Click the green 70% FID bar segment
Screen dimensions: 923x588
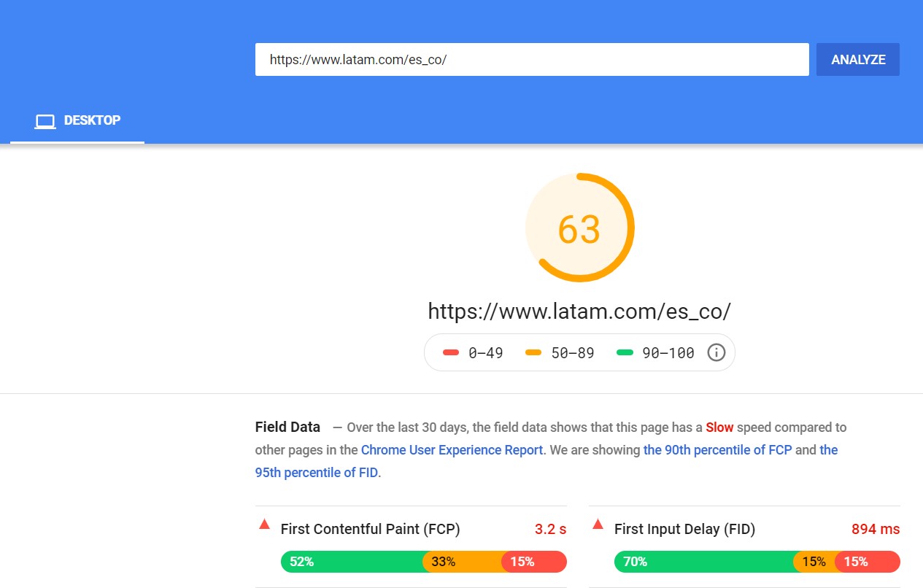(703, 562)
